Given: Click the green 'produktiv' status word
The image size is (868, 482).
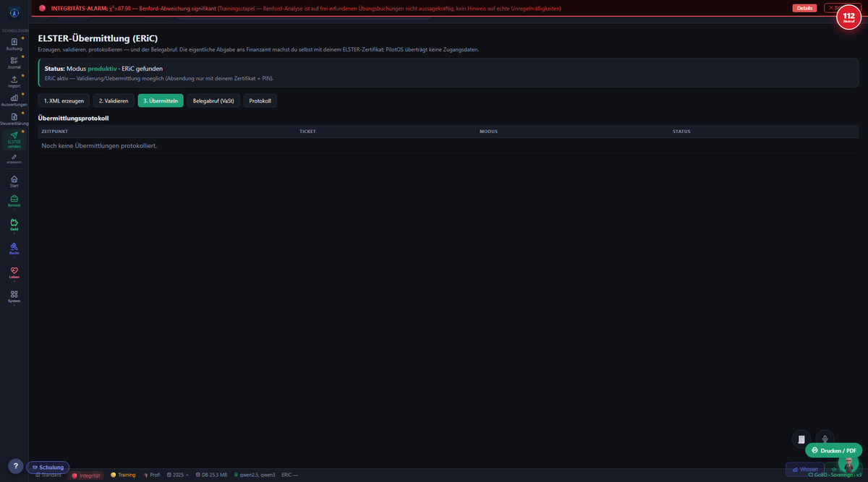Looking at the screenshot, I should [x=102, y=69].
